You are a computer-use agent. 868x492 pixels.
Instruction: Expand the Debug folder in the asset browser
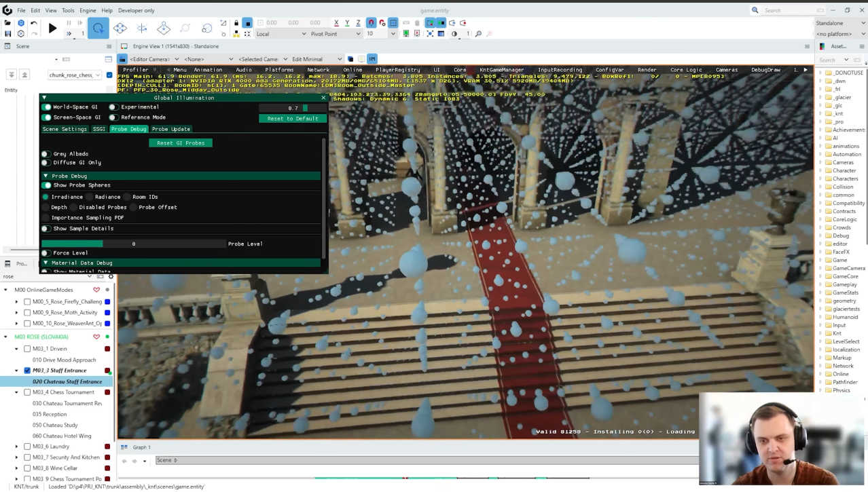point(820,235)
